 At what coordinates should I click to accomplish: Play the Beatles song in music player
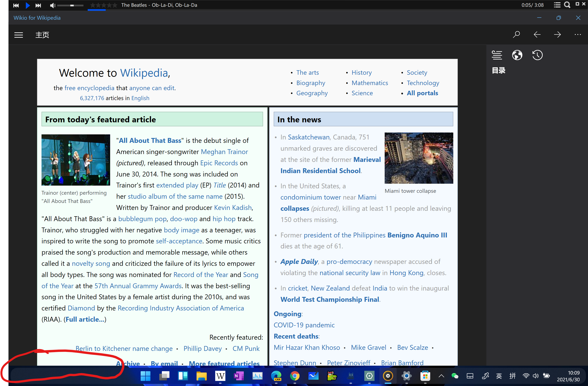click(x=28, y=5)
